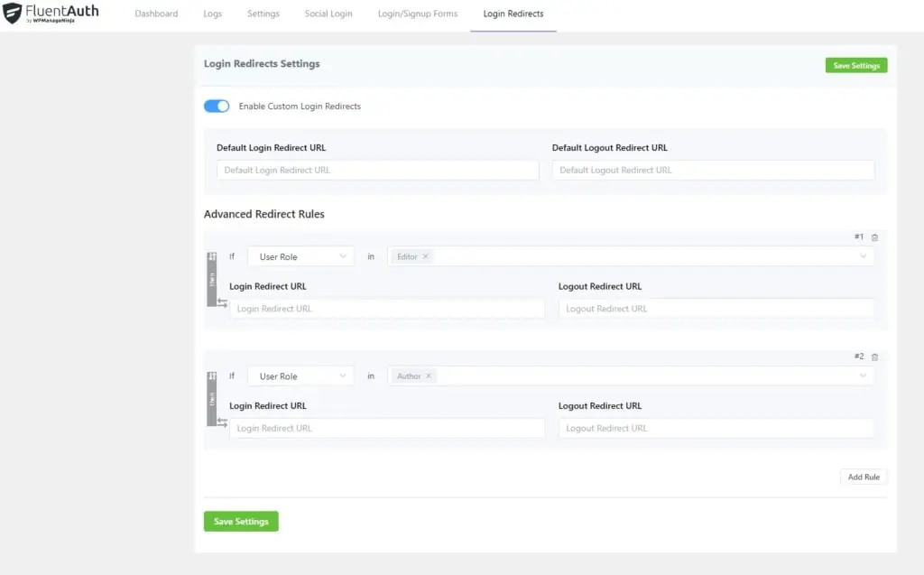The height and width of the screenshot is (575, 924).
Task: Click the arrows icon beside rule #1
Action: [x=221, y=303]
